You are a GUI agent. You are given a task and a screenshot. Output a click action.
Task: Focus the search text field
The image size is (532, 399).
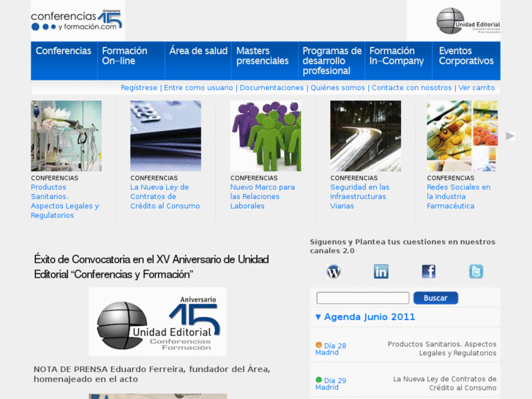[x=363, y=298]
